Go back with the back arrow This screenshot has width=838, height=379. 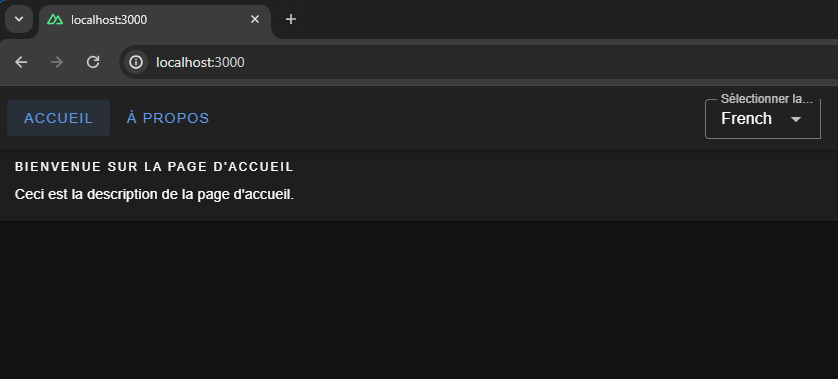[x=21, y=63]
